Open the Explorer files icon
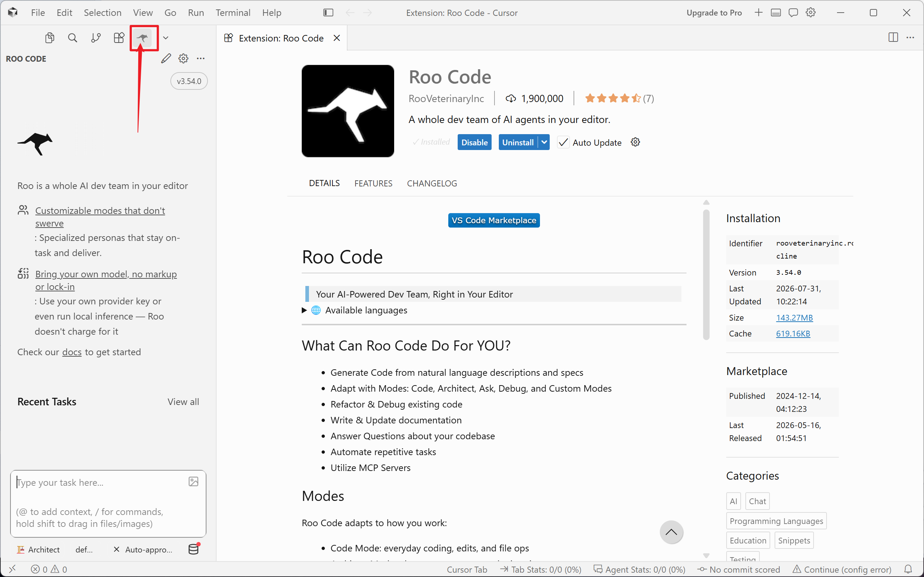Screen dimensions: 924x577 tap(50, 38)
